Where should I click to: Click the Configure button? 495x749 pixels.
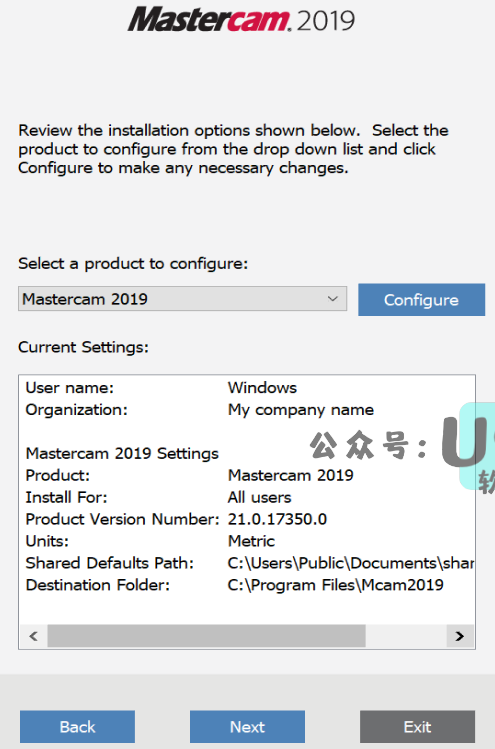(421, 300)
